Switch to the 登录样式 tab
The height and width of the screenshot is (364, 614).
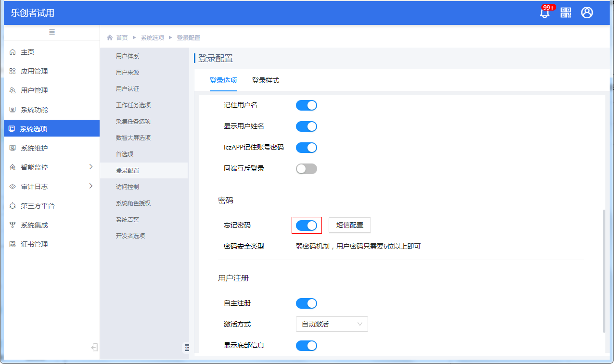266,81
